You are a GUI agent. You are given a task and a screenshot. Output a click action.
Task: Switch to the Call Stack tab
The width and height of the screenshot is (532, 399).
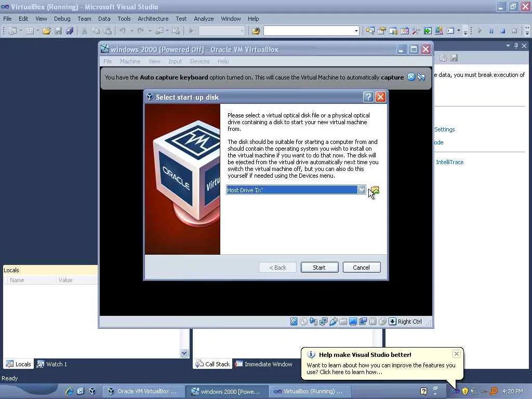(x=212, y=364)
